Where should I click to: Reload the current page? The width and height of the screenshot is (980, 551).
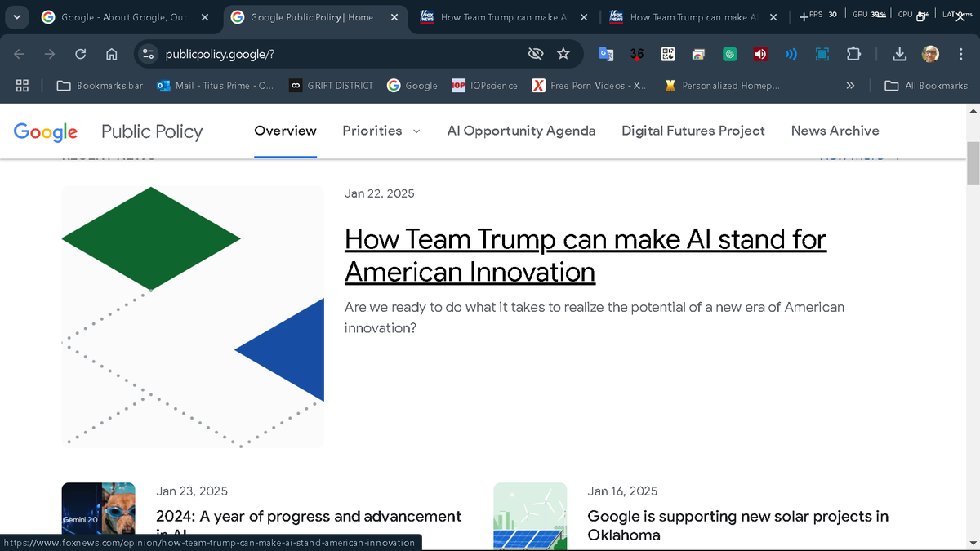[81, 54]
